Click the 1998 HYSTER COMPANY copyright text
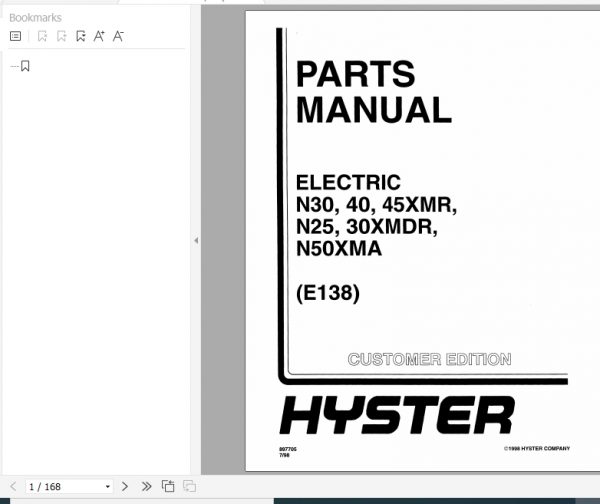The width and height of the screenshot is (600, 504). [537, 449]
